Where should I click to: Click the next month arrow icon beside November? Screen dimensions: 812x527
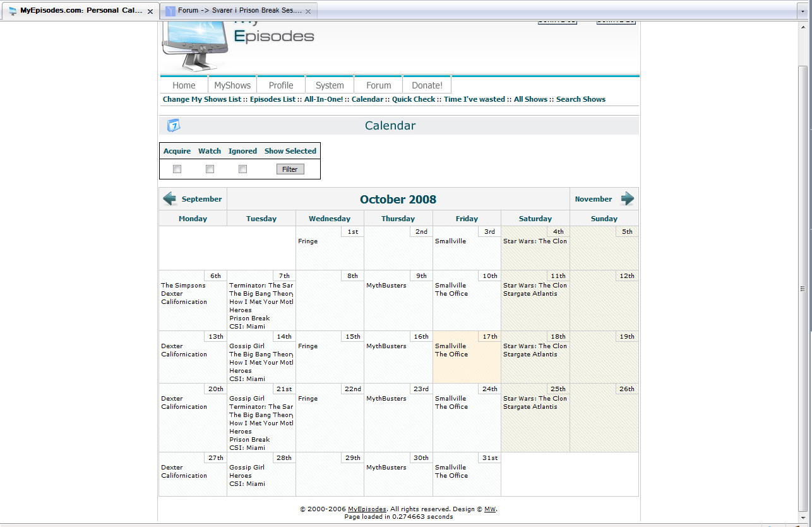[627, 199]
